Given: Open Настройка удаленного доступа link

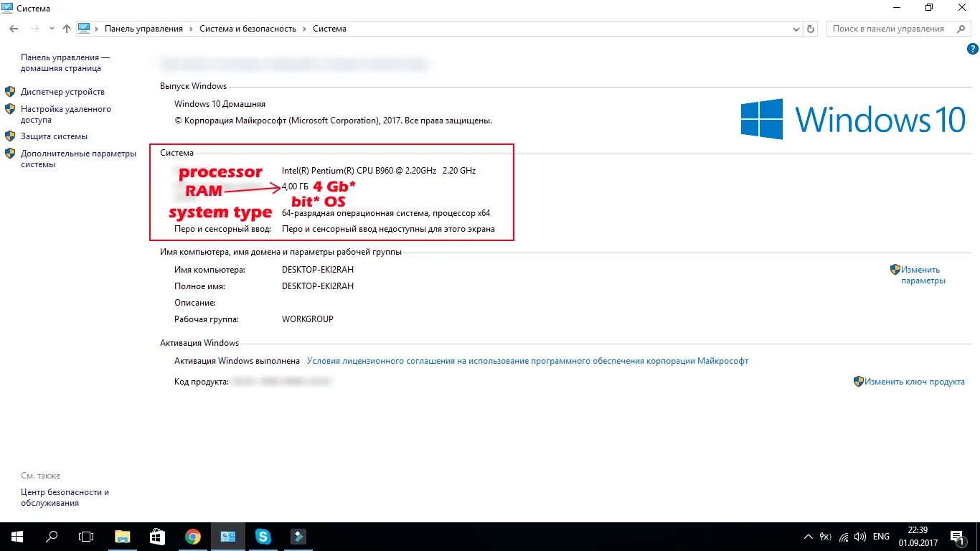Looking at the screenshot, I should pos(66,115).
